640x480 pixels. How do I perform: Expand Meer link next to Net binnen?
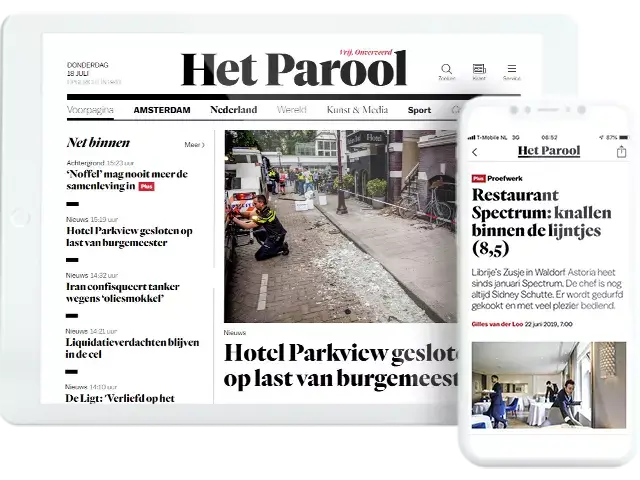pos(194,145)
